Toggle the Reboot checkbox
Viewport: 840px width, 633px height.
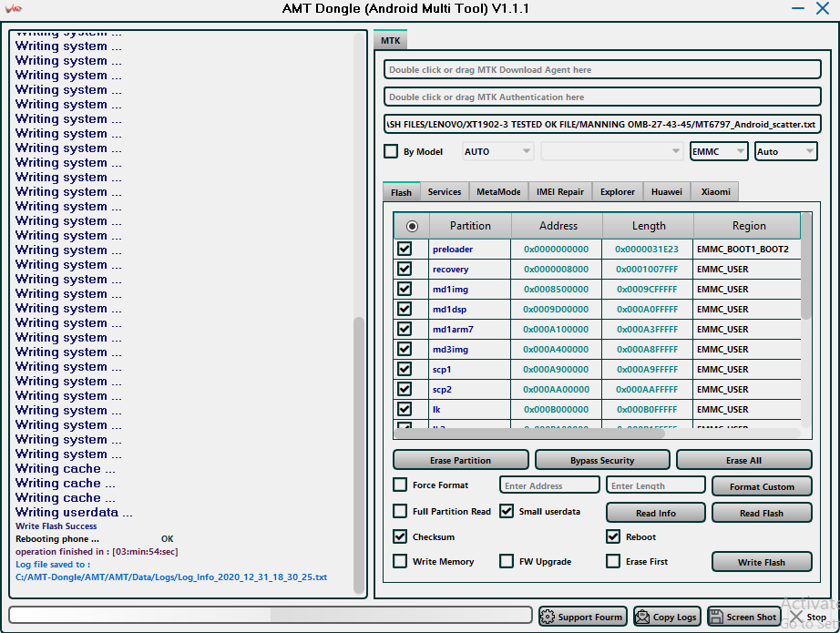coord(613,536)
